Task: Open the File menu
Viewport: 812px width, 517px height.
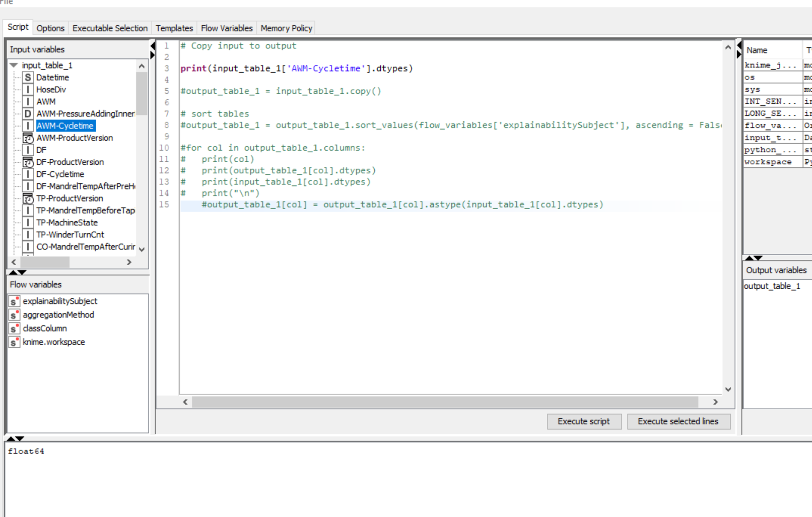Action: 6,3
